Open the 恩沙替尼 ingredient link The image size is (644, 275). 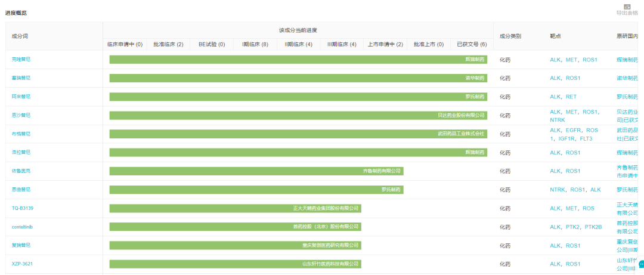tap(21, 115)
